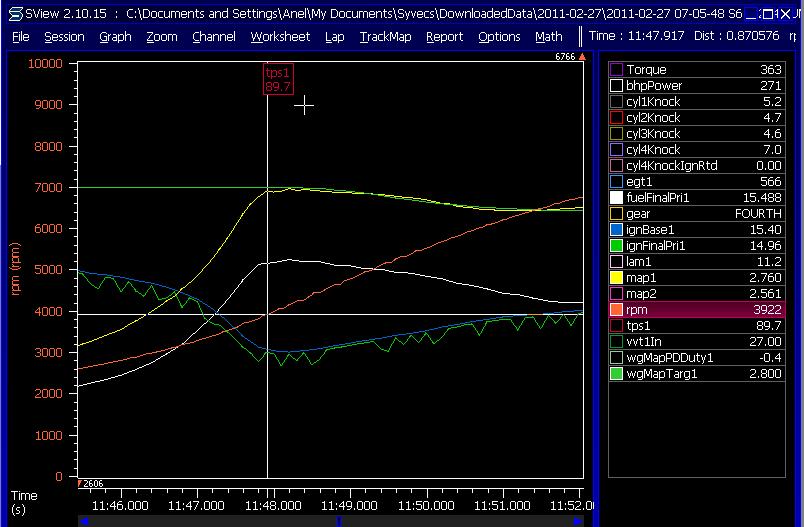The width and height of the screenshot is (804, 527).
Task: Toggle the white fuelFinalPri1 channel box
Action: coord(617,198)
